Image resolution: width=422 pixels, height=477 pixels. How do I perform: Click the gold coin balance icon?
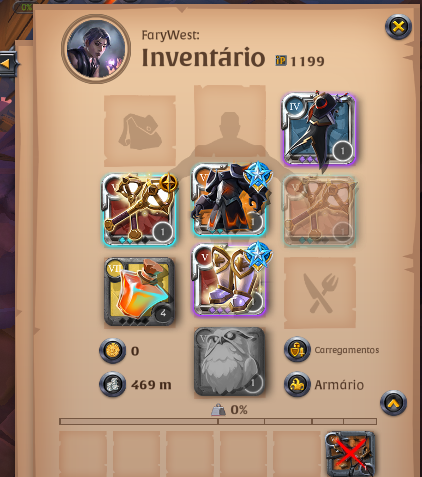click(x=113, y=350)
